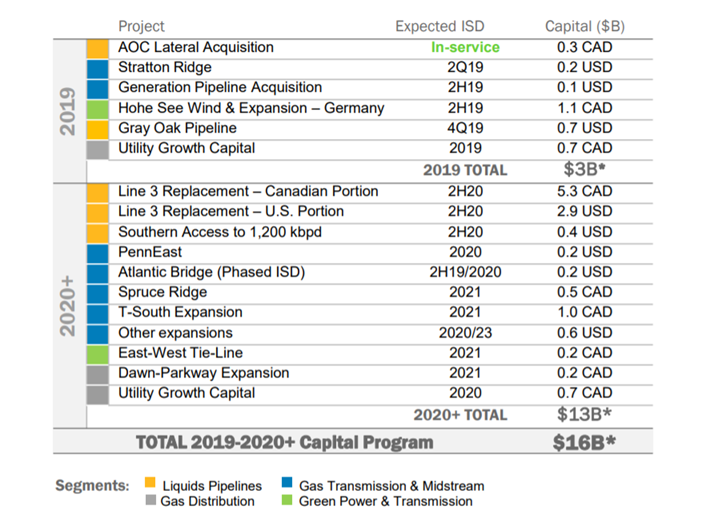The width and height of the screenshot is (710, 510).
Task: Click the green 'In-service' status text
Action: (465, 47)
